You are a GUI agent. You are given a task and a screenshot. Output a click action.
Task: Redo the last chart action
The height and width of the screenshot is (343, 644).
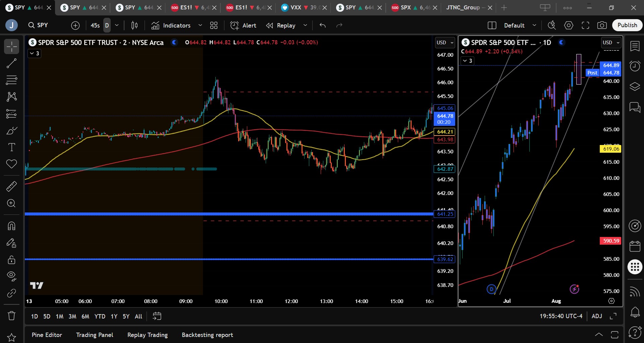pos(339,25)
